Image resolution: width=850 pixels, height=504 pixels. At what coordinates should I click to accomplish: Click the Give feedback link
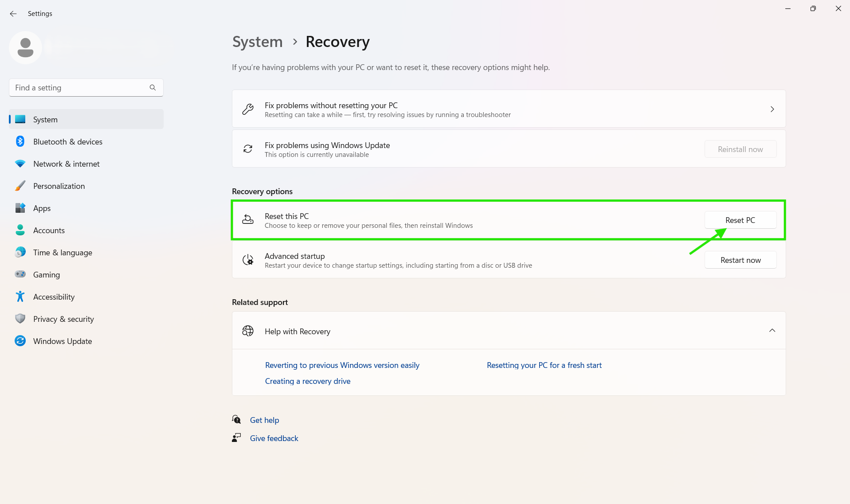coord(274,438)
